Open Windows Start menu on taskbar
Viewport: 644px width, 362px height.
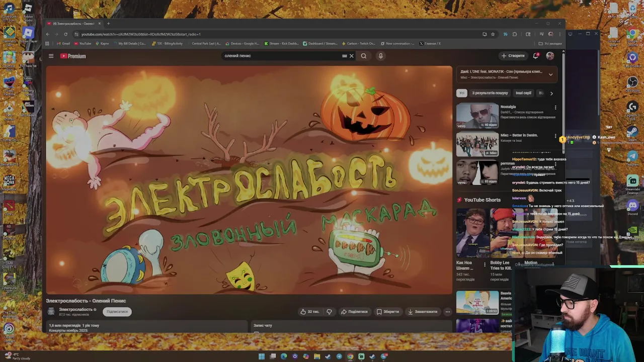coord(262,356)
